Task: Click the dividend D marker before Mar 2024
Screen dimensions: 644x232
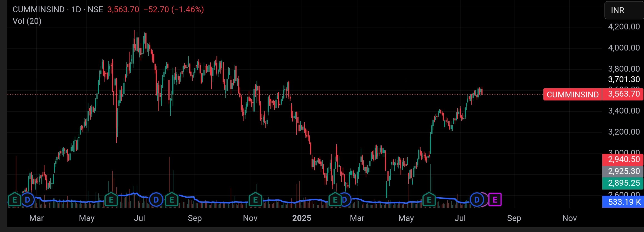Action: (27, 200)
